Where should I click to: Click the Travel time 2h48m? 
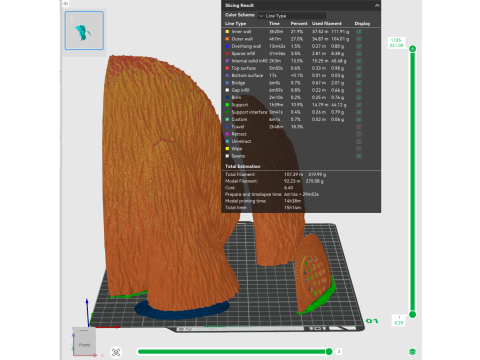point(276,127)
